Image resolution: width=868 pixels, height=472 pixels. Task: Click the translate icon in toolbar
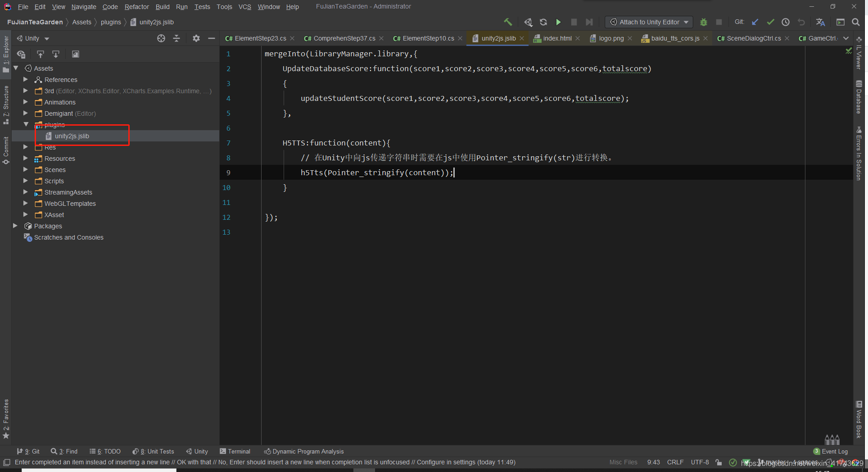click(820, 22)
